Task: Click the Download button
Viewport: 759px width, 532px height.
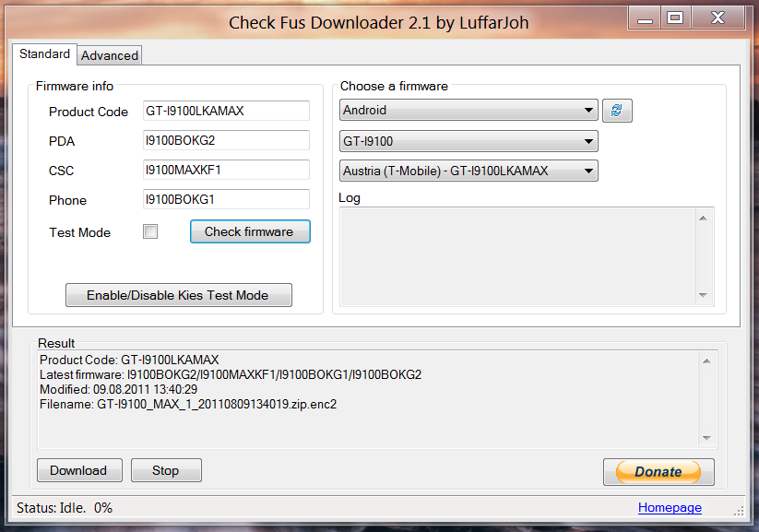Action: 79,470
